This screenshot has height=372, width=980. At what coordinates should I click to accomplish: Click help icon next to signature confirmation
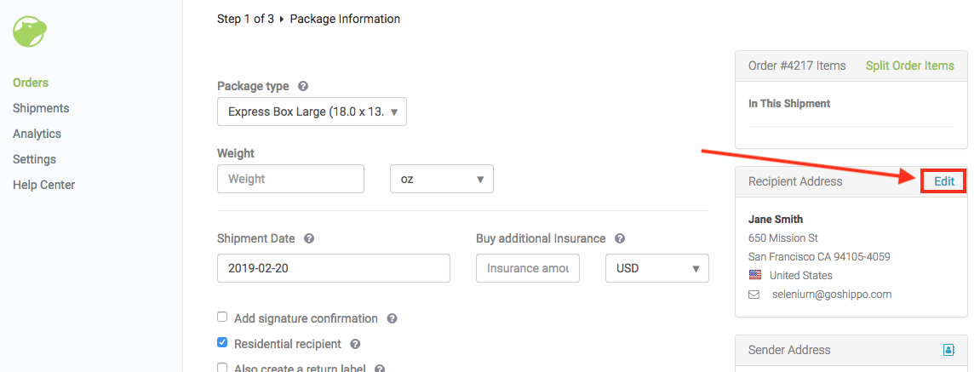click(x=392, y=318)
